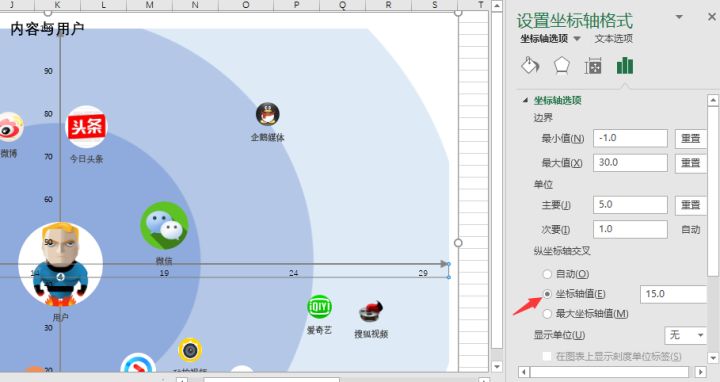
Task: Select the 企鹅媒体 penguin icon
Action: pos(268,114)
